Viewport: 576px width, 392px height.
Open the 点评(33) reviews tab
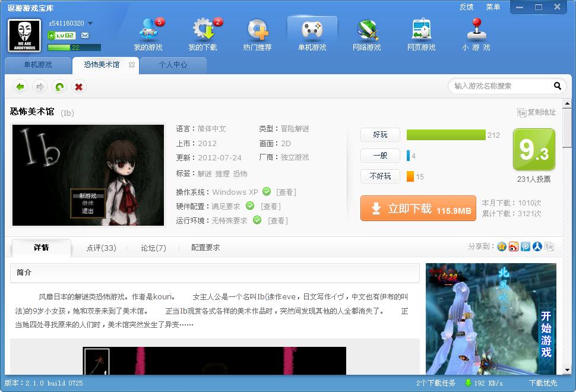point(102,248)
